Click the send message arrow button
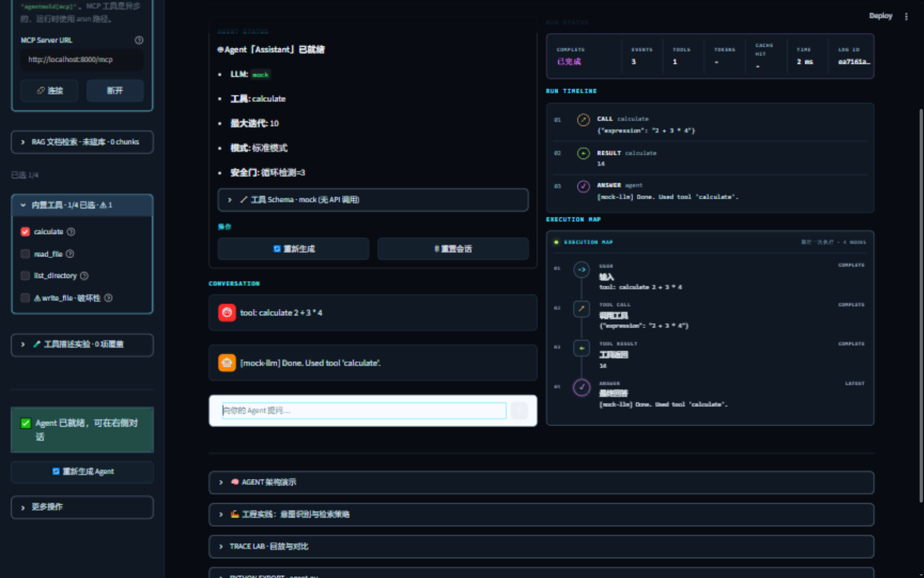Screen dimensions: 924x578 (x=519, y=411)
